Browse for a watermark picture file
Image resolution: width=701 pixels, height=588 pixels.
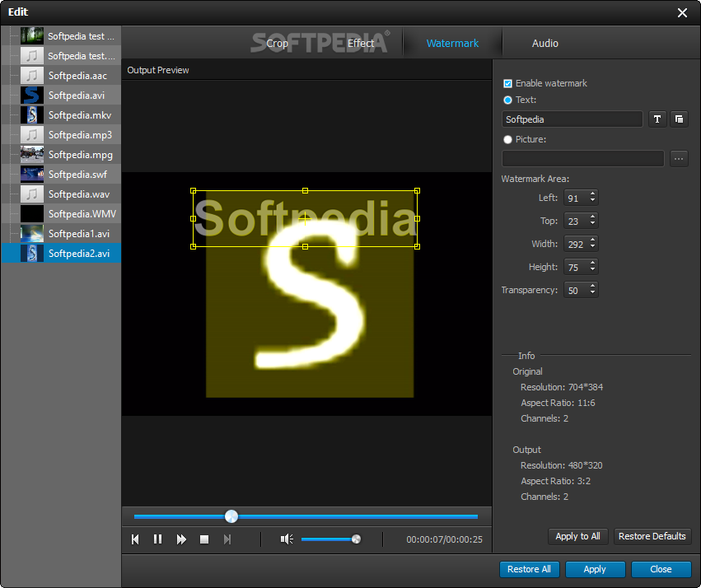point(679,159)
